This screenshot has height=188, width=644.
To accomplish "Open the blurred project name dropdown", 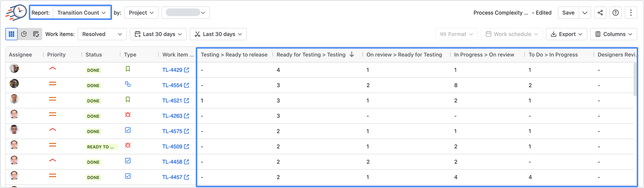I will tap(186, 13).
